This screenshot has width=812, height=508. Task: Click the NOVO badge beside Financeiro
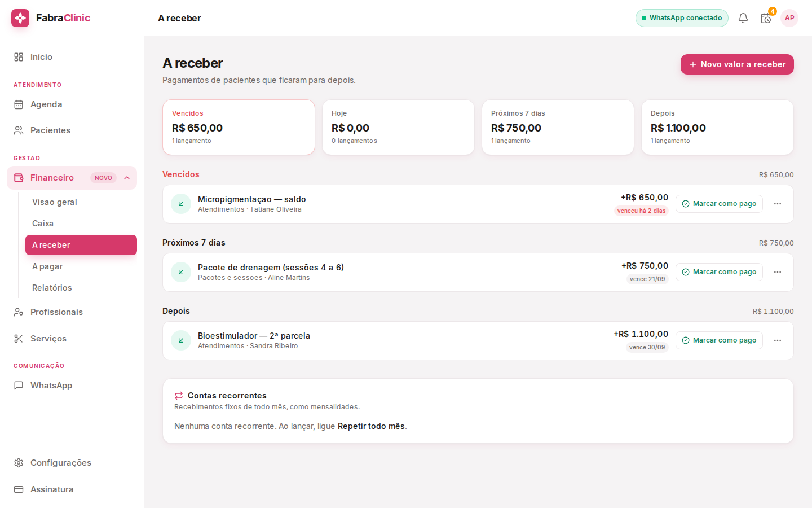103,178
